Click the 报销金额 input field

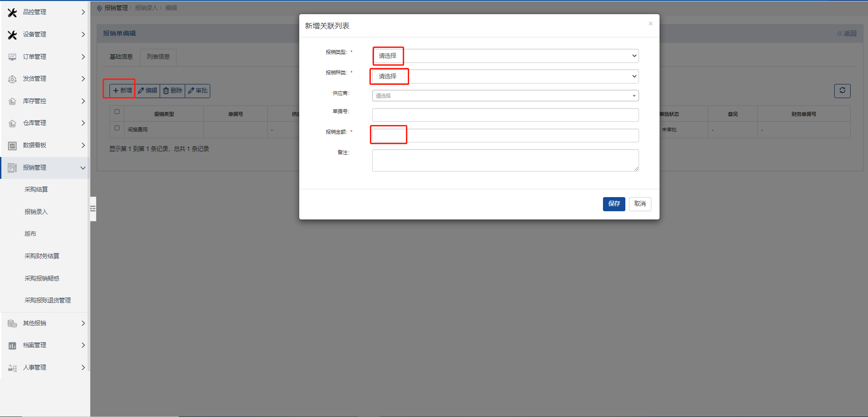click(505, 136)
